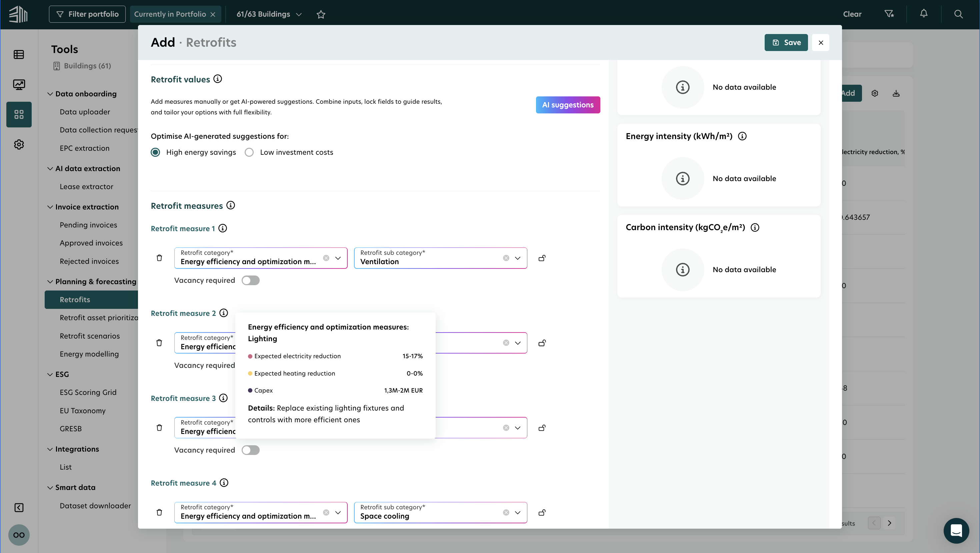980x553 pixels.
Task: Show info for Retrofit measure 4
Action: (224, 483)
